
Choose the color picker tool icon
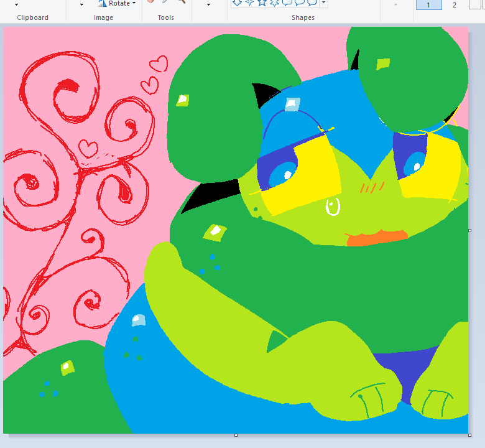(165, 1)
